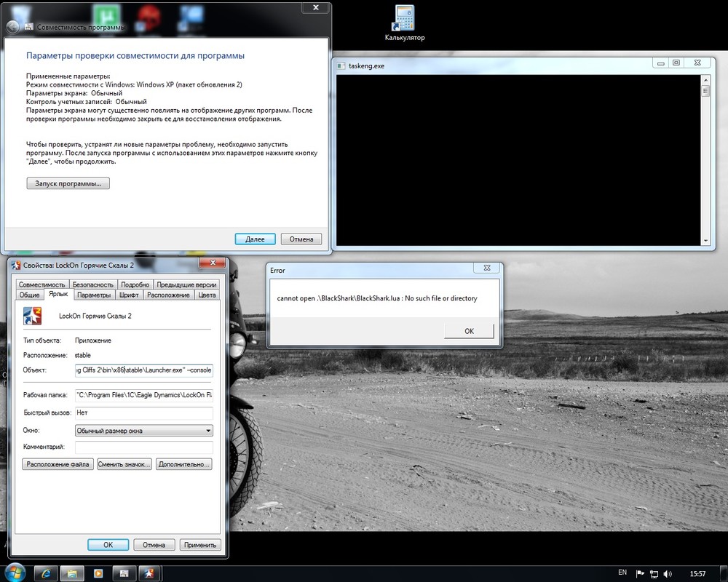Close the LockOn properties dialog
This screenshot has width=728, height=582.
(213, 263)
